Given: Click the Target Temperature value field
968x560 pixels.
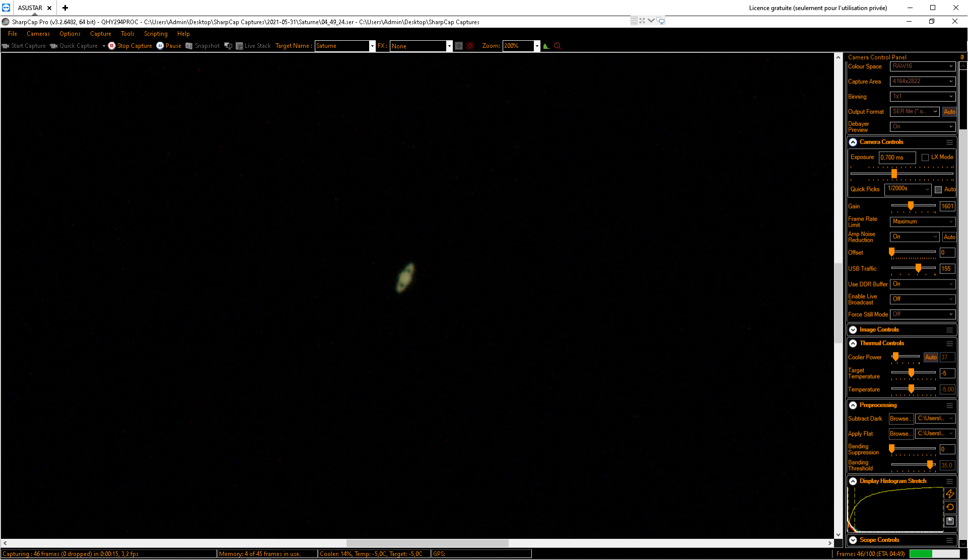Looking at the screenshot, I should click(x=947, y=374).
